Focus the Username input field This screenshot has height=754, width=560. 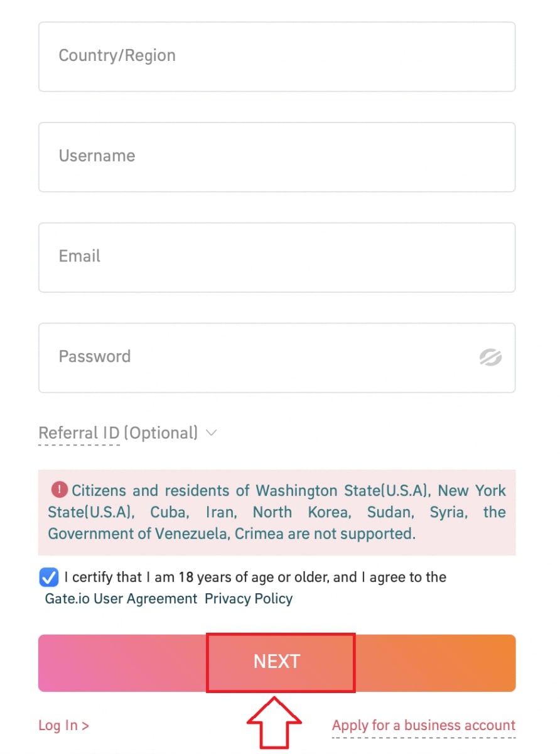click(277, 156)
